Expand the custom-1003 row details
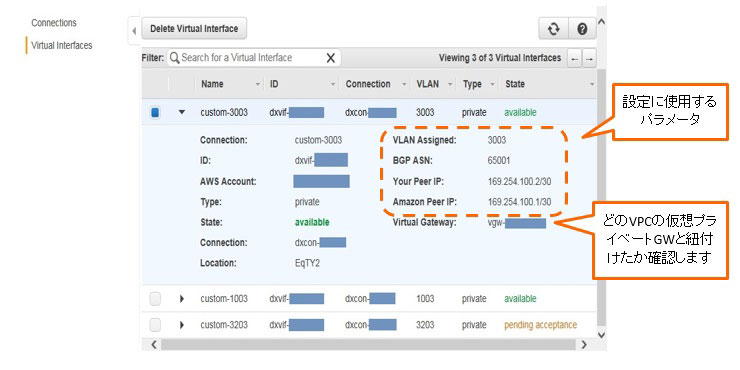740x370 pixels. [x=182, y=299]
